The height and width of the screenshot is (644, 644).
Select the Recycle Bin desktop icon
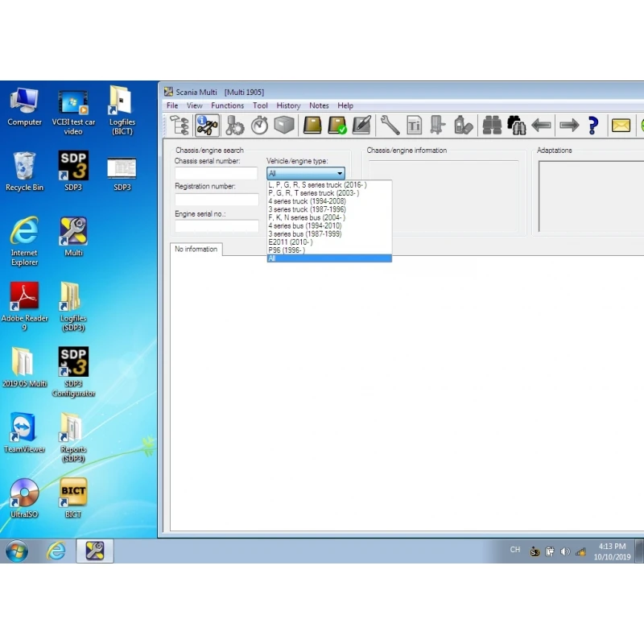point(24,171)
